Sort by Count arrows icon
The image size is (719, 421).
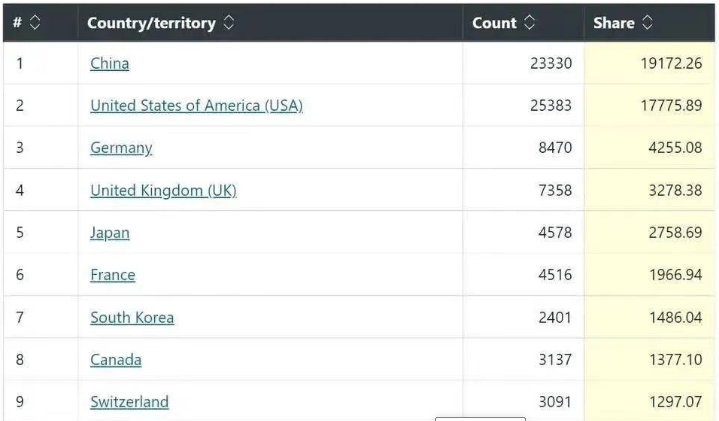(529, 22)
